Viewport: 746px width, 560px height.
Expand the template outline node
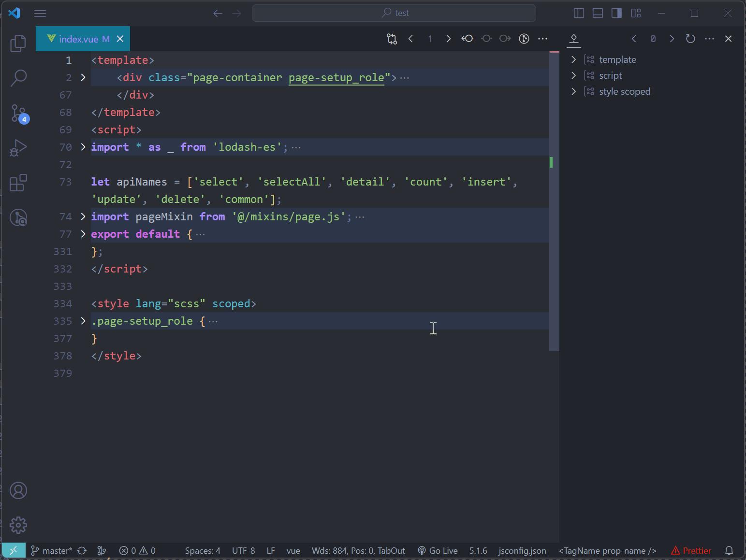tap(573, 59)
